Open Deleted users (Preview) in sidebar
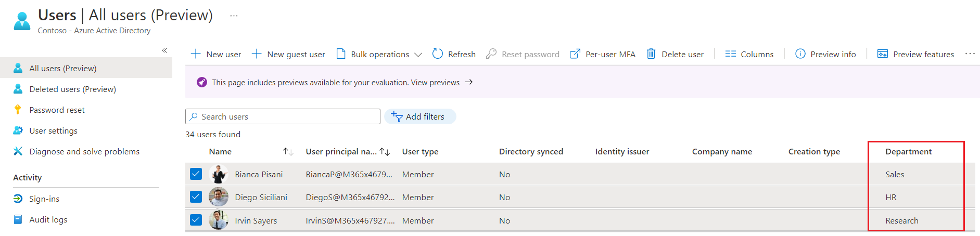This screenshot has height=236, width=980. click(x=72, y=89)
